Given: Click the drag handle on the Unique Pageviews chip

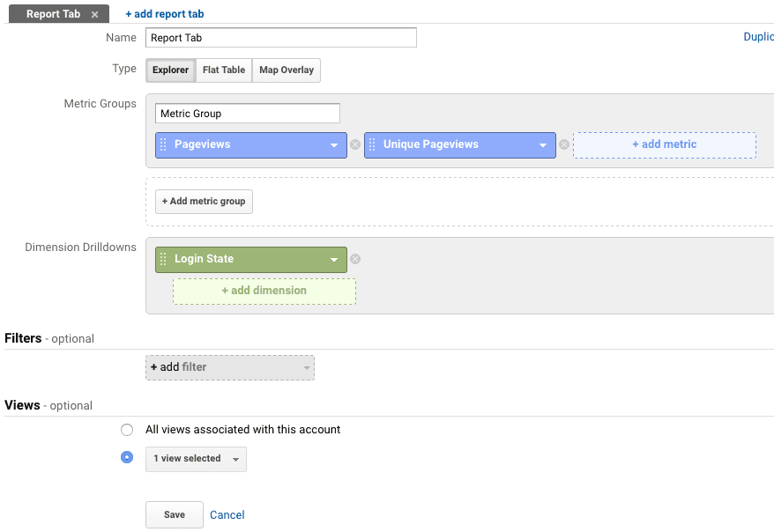Looking at the screenshot, I should (x=374, y=144).
